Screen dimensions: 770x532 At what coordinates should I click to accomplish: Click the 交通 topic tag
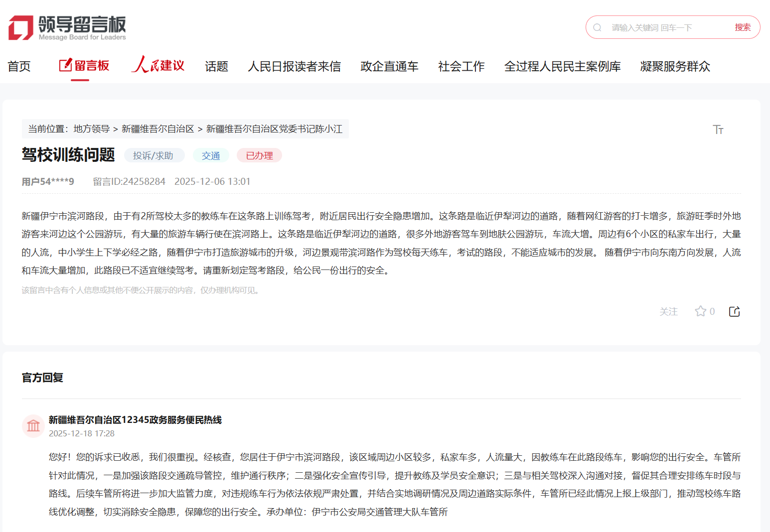point(211,155)
